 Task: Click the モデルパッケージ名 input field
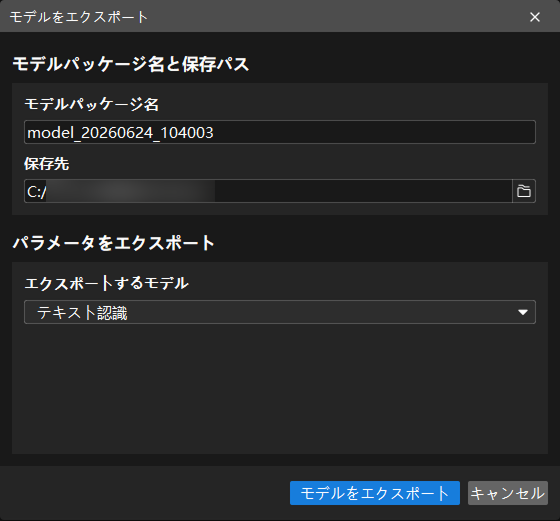pos(280,132)
